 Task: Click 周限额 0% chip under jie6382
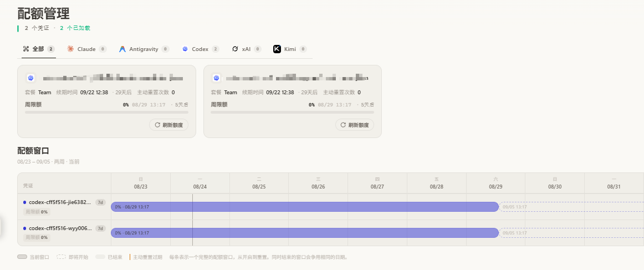[37, 212]
